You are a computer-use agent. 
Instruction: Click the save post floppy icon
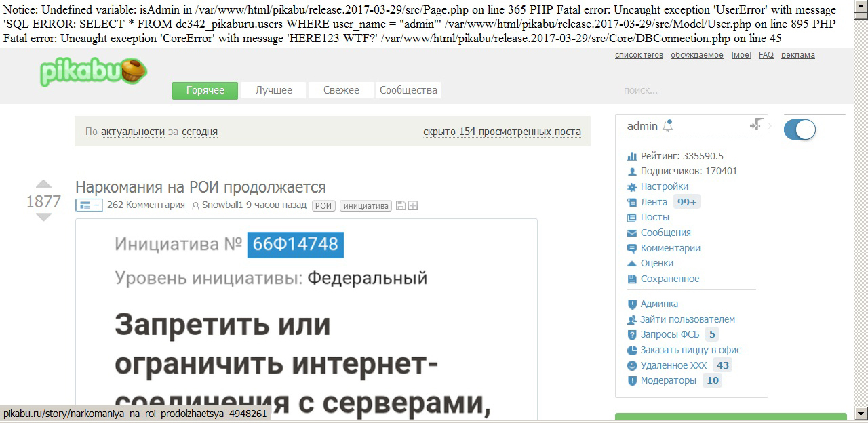click(x=400, y=205)
